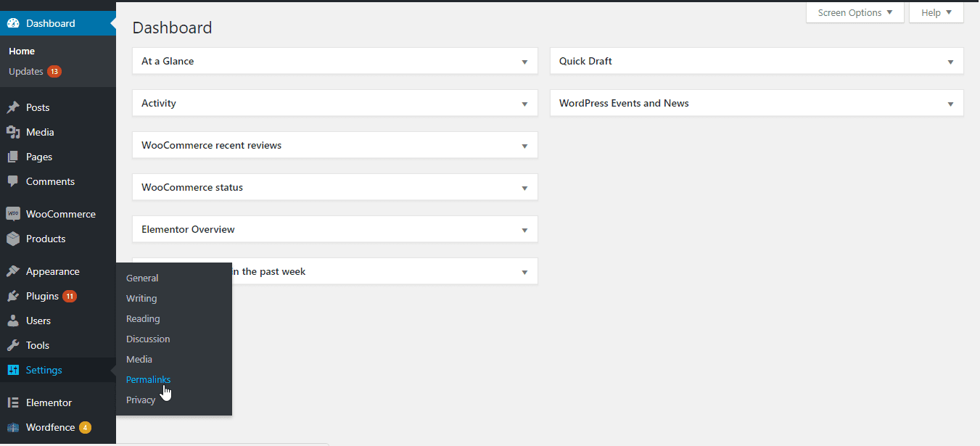Click the Plugins menu item
The image size is (980, 446).
42,296
